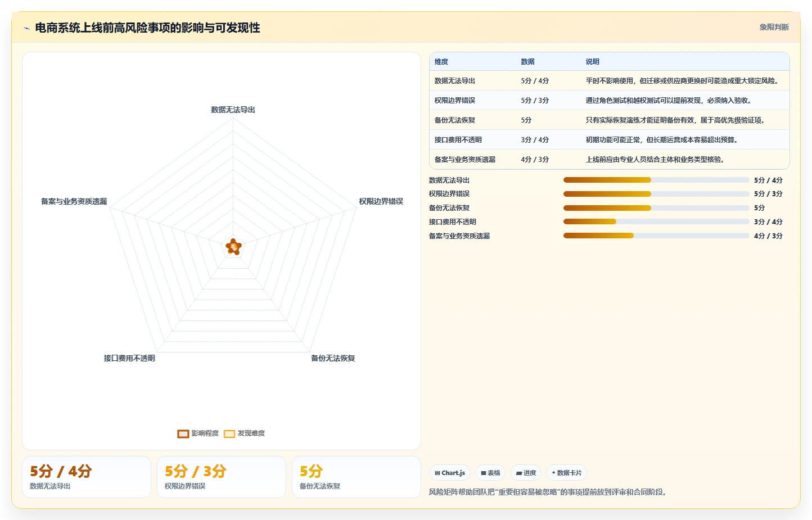Click the 数据卡片 chip
Screen dimensions: 812x520
pyautogui.click(x=567, y=473)
